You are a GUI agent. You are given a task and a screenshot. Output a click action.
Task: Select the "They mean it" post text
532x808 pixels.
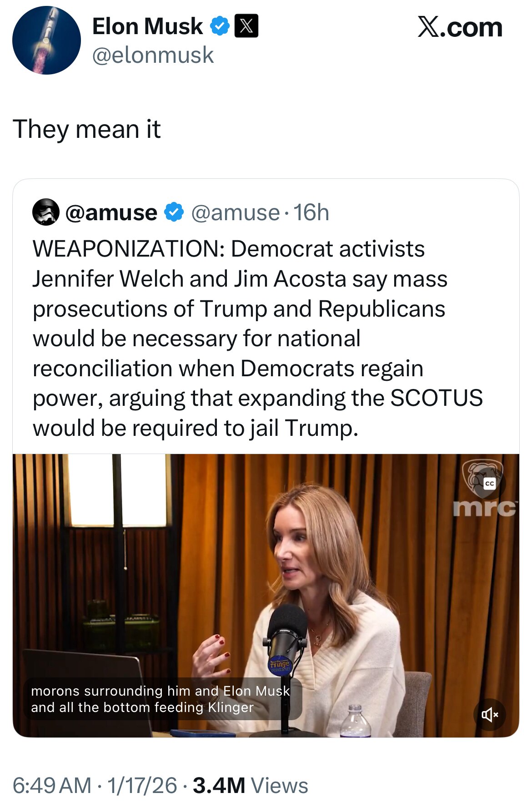(87, 129)
